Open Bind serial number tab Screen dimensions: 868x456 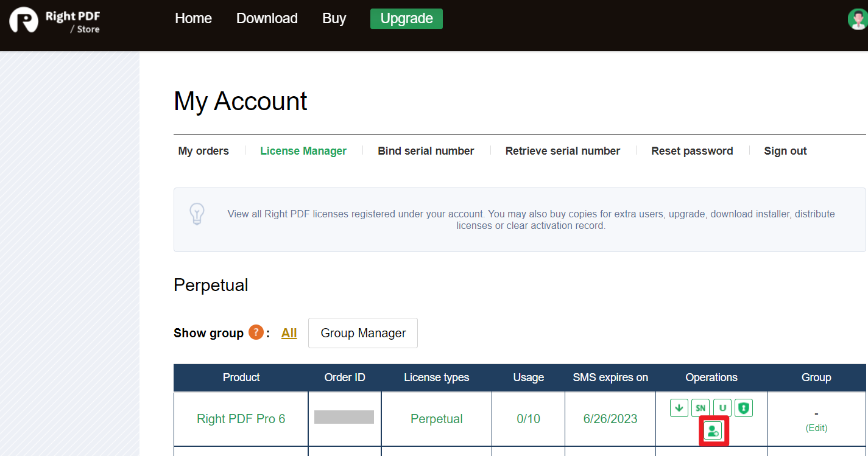click(x=426, y=151)
